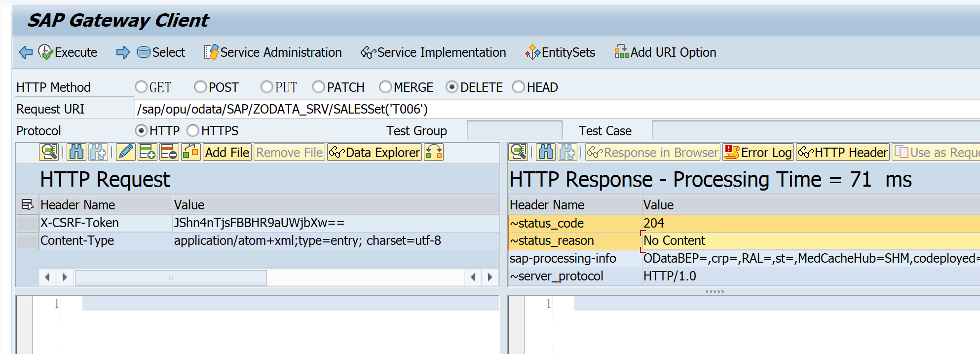This screenshot has height=354, width=980.
Task: Click the X-CSRF-Token value cell
Action: 336,223
